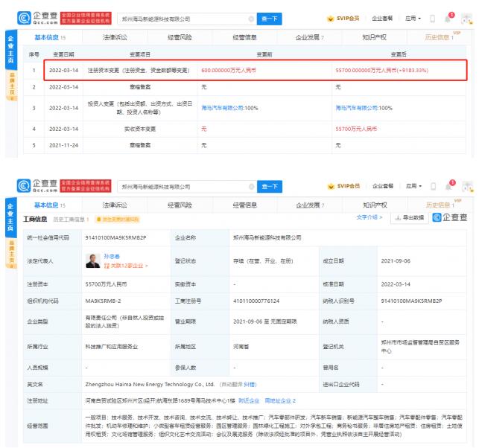The image size is (479, 448).
Task: Click the upper search input with the company name
Action: tap(186, 19)
